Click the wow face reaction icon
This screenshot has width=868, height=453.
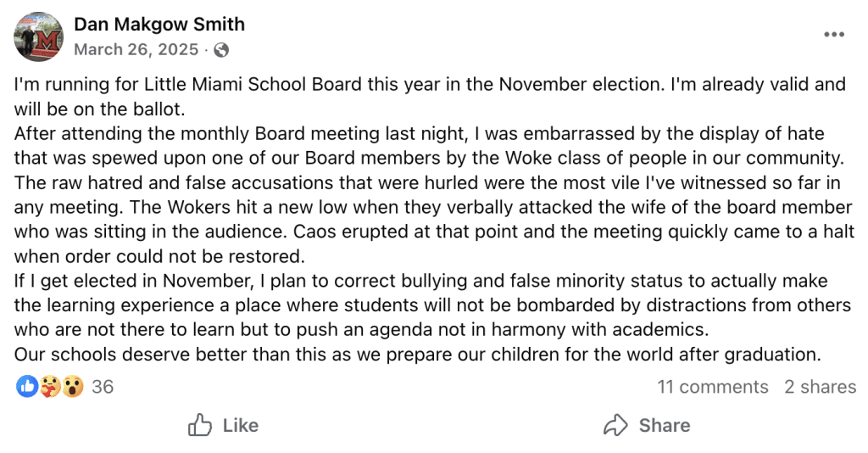[x=73, y=387]
